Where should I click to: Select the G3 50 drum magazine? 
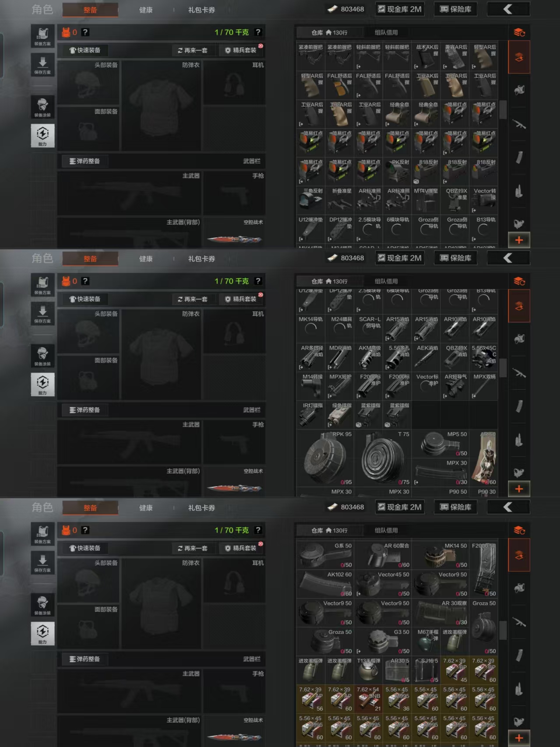pyautogui.click(x=383, y=641)
